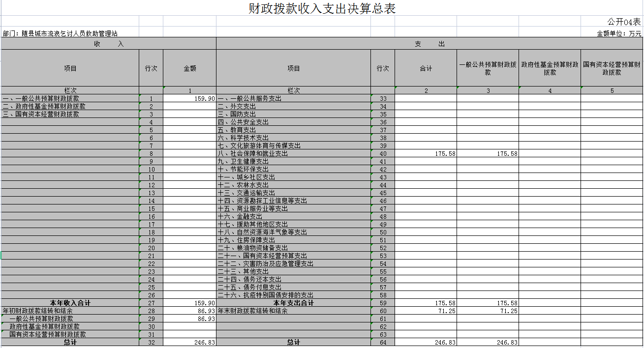Select the "金额" column header
Viewport: 644px width, 348px height.
tap(189, 68)
